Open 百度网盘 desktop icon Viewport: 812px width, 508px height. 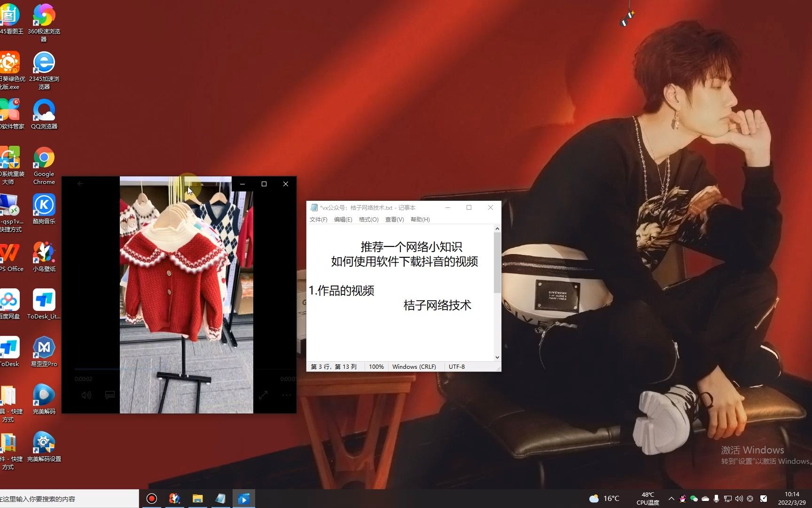tap(9, 304)
